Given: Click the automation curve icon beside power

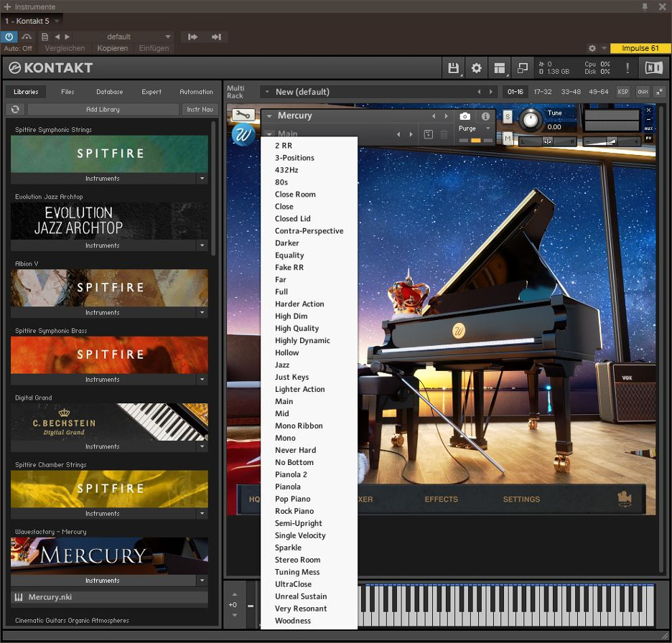Looking at the screenshot, I should 27,37.
